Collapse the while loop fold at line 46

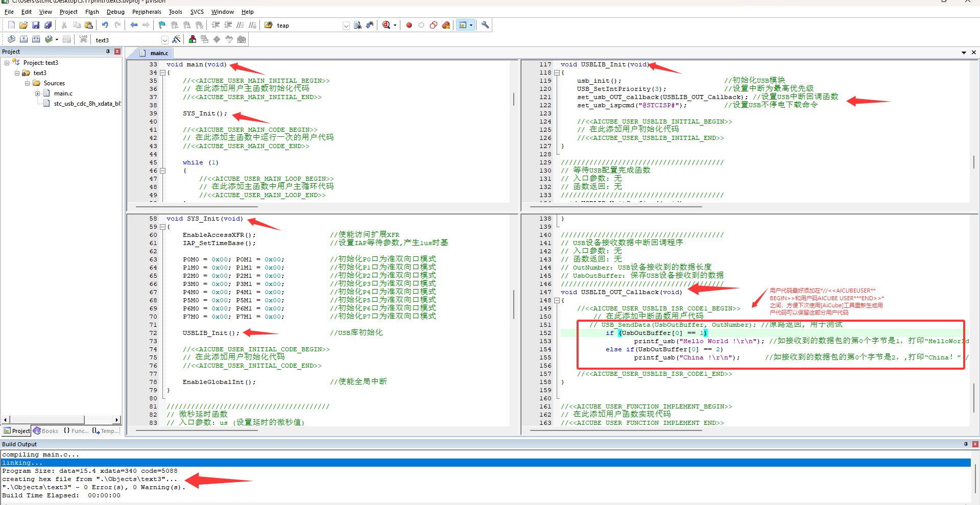click(x=162, y=171)
